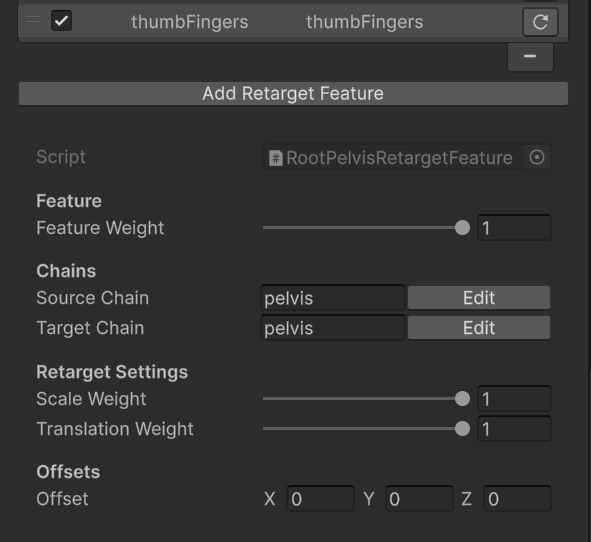Click the Feature Weight value field

pos(514,228)
